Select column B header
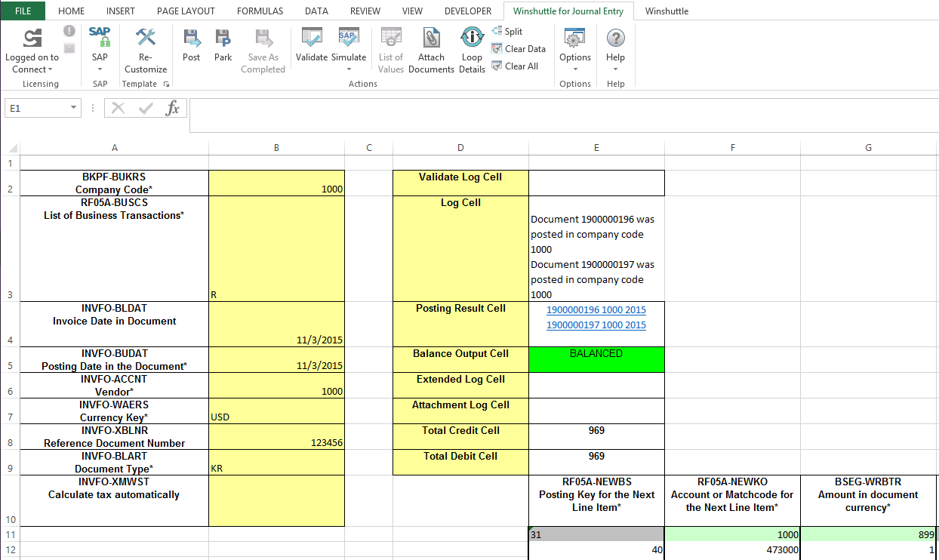The image size is (939, 560). click(x=276, y=148)
